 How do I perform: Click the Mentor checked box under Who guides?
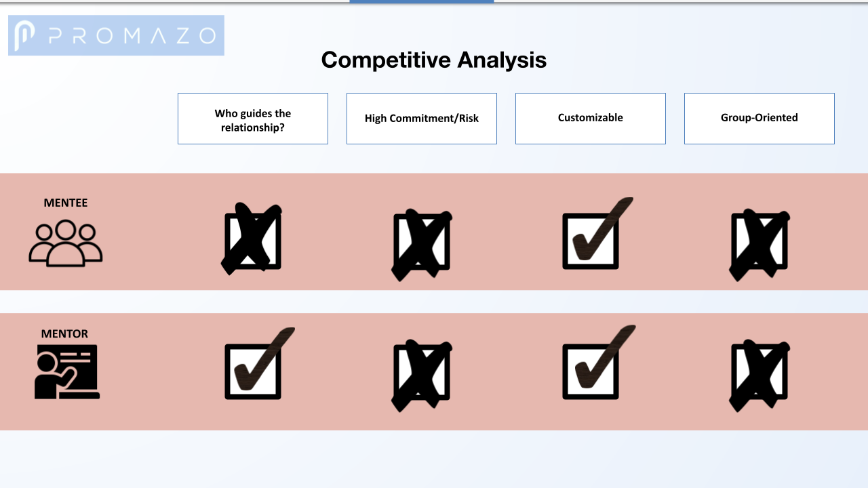click(x=260, y=363)
